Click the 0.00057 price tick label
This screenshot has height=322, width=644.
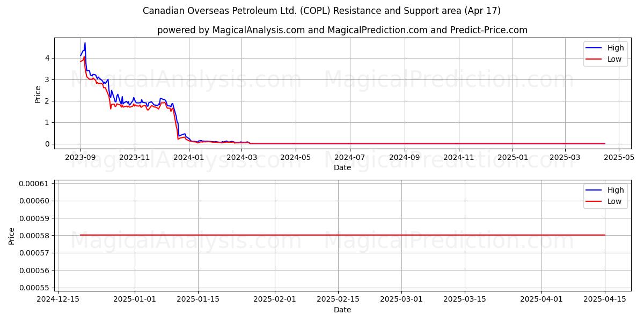[34, 253]
